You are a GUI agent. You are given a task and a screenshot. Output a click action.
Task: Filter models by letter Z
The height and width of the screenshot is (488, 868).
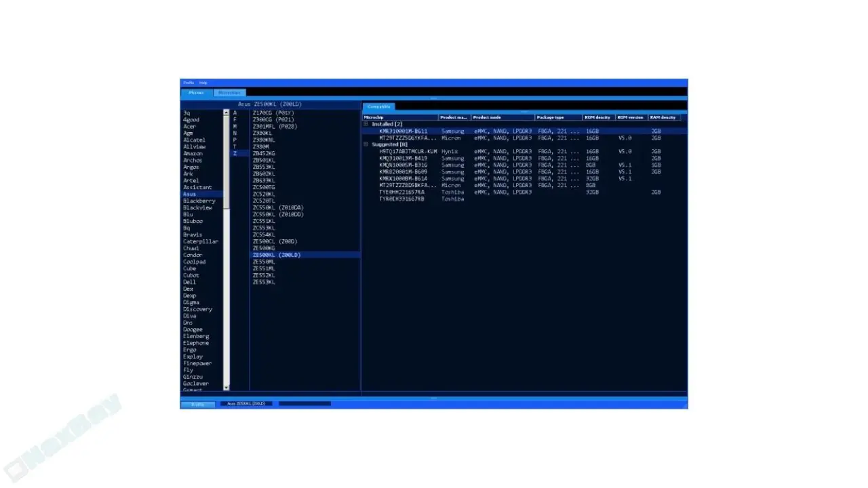click(240, 153)
